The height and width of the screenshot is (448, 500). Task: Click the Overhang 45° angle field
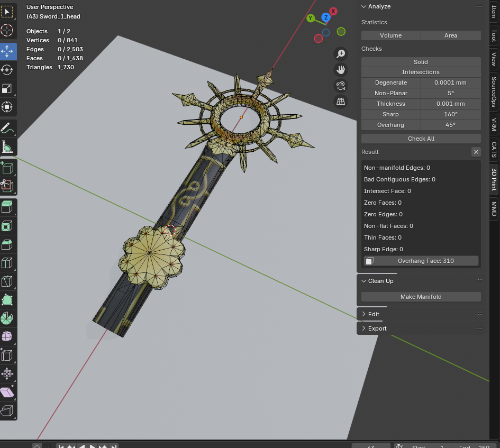point(450,125)
